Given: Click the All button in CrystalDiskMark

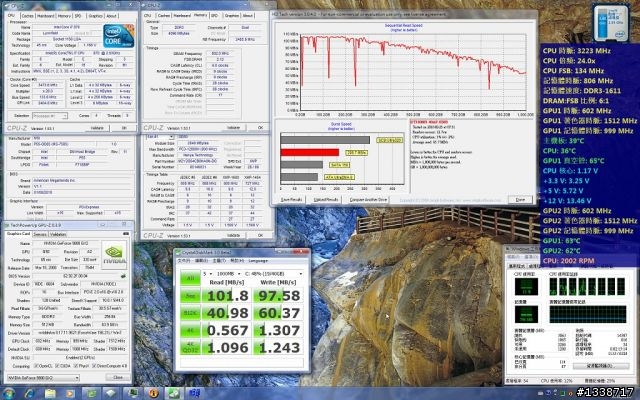Looking at the screenshot, I should click(190, 278).
